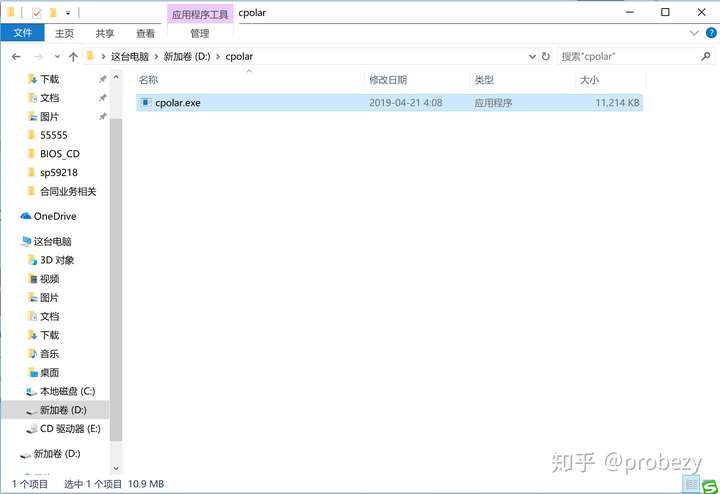Click the 11,214 KB size cell
Viewport: 720px width, 494px height.
pos(617,103)
